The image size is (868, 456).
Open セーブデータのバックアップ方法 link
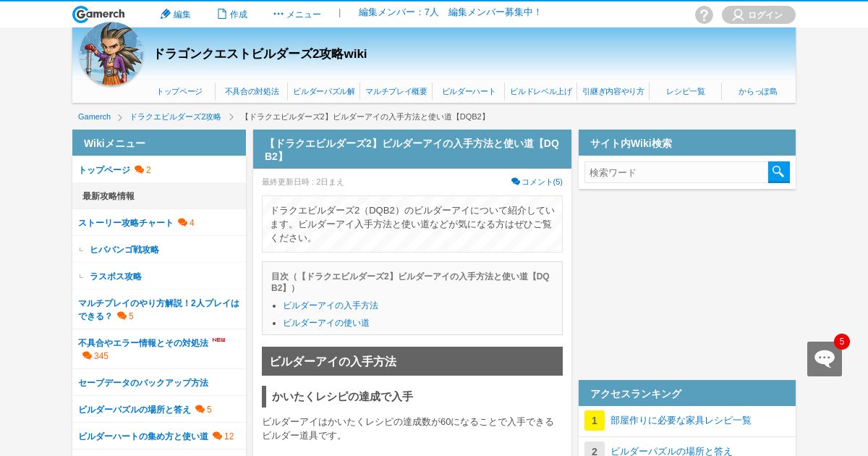pyautogui.click(x=143, y=383)
